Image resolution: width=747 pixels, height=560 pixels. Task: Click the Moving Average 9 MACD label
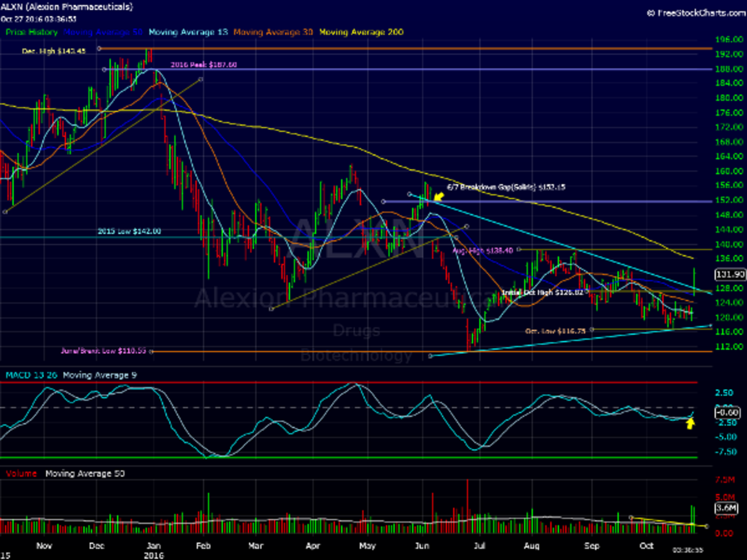tap(100, 375)
